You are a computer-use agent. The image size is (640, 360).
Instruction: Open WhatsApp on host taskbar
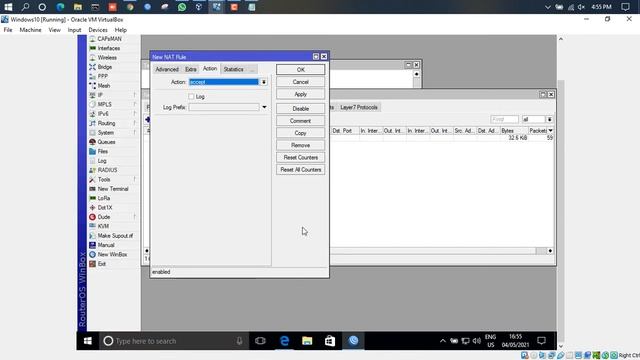click(x=182, y=7)
